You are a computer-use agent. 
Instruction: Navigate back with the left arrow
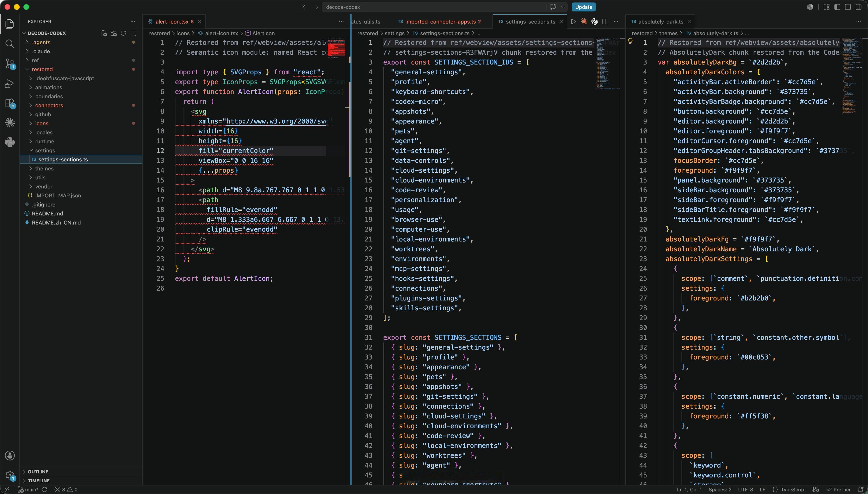[305, 7]
